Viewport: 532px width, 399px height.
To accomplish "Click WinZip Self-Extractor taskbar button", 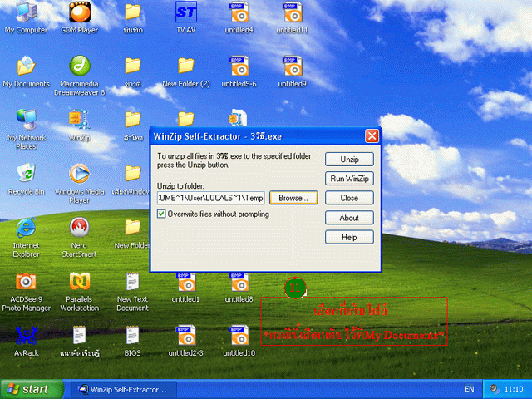I will pos(124,389).
